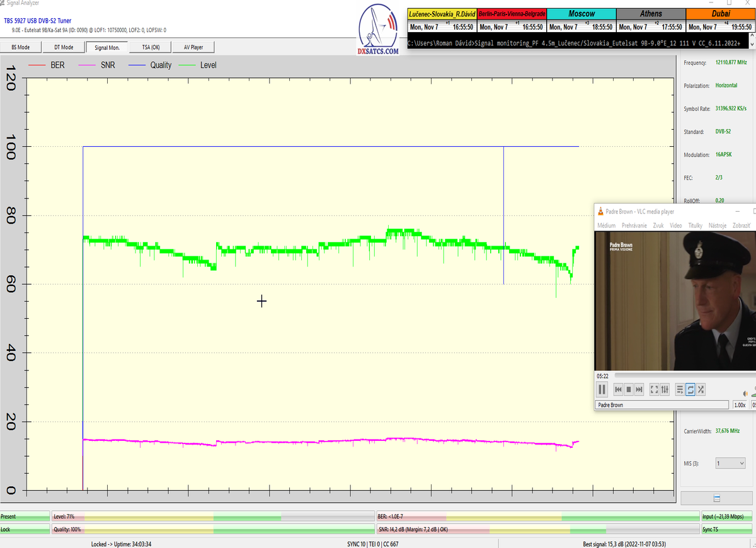Viewport: 756px width, 548px height.
Task: Toggle VLC fullscreen mode
Action: 655,389
